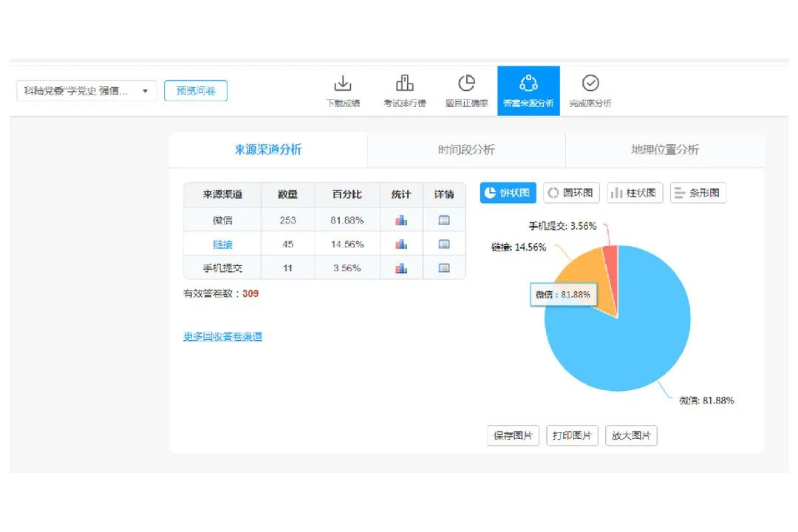Switch chart type to 条形图

(x=698, y=194)
